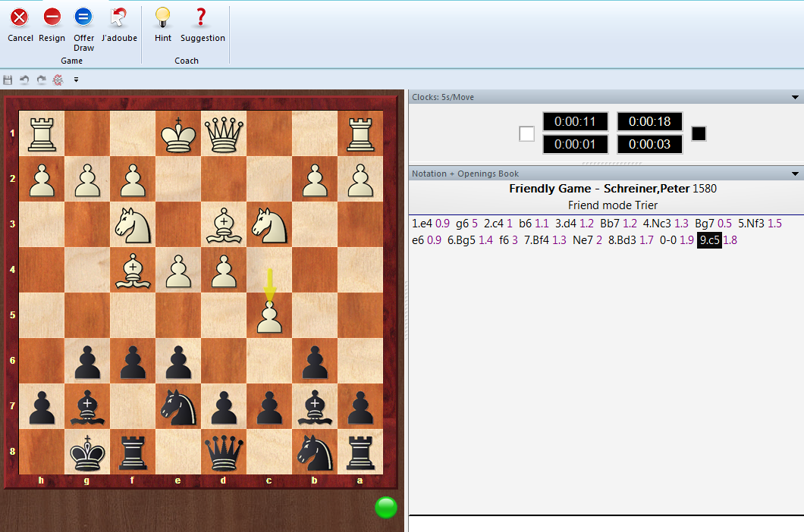
Task: Request a move Suggestion
Action: coord(202,17)
